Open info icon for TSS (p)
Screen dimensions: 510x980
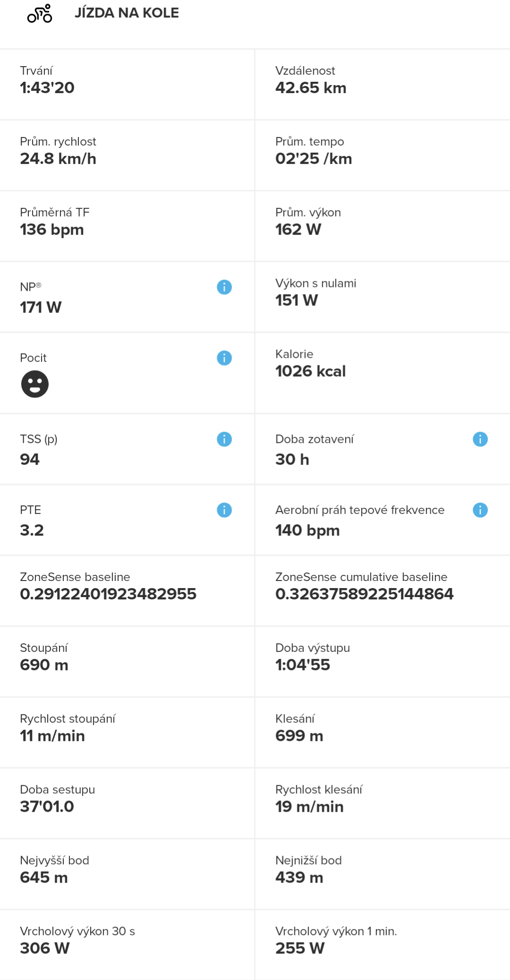tap(224, 439)
